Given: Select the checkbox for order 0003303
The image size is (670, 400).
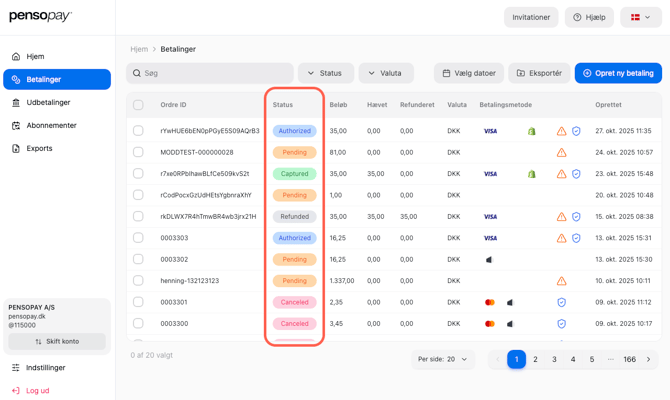Looking at the screenshot, I should pos(138,238).
